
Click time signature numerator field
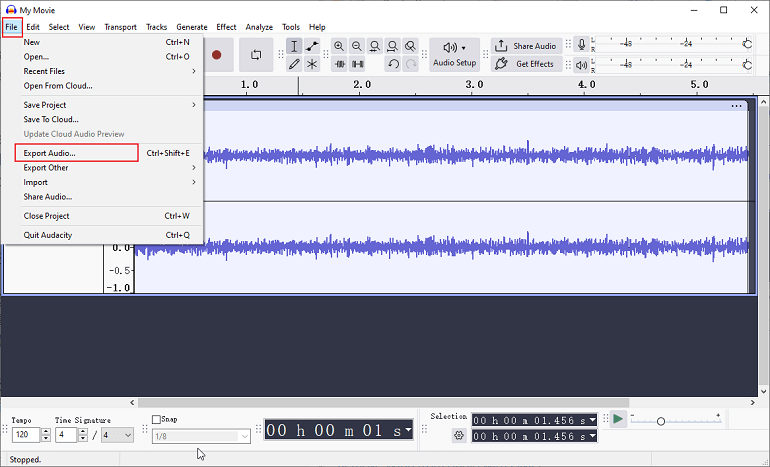(66, 435)
